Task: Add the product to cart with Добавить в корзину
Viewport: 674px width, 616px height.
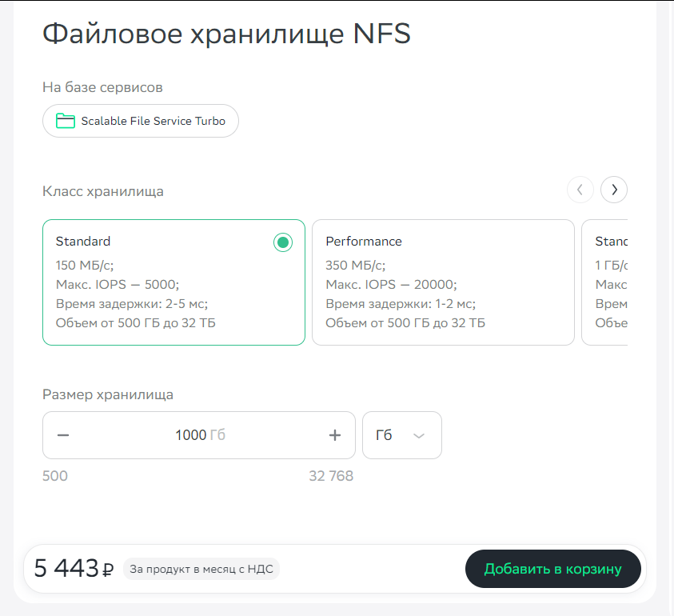Action: pos(552,570)
